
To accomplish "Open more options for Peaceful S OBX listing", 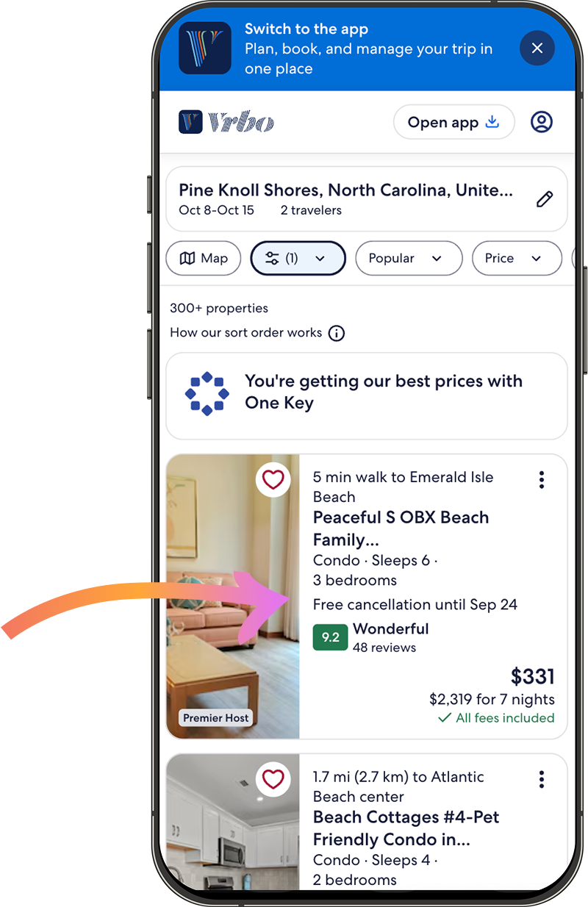I will coord(542,480).
